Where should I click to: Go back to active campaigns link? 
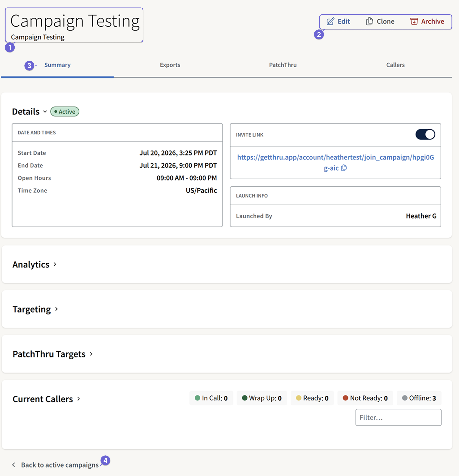[60, 465]
